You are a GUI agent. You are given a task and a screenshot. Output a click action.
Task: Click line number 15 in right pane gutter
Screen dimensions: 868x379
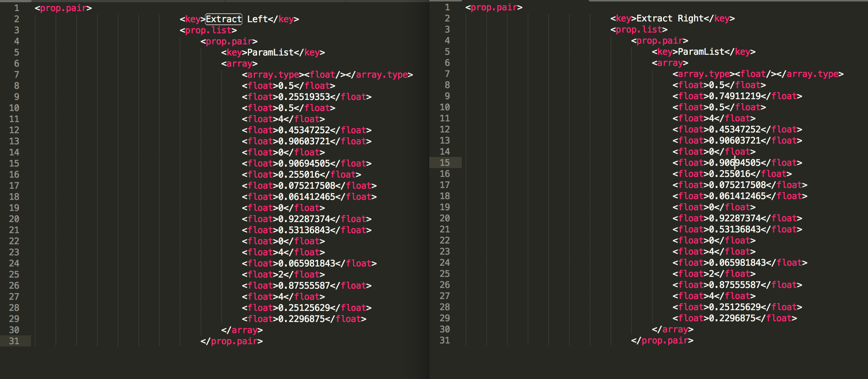click(445, 162)
